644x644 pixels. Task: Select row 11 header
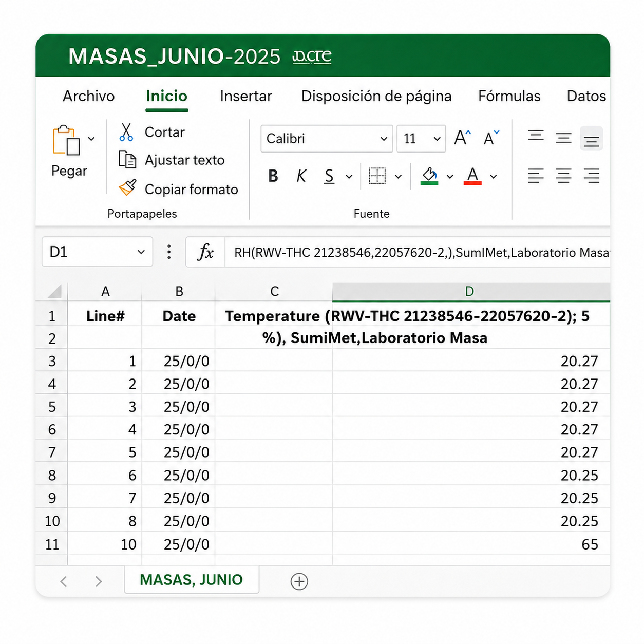coord(52,544)
